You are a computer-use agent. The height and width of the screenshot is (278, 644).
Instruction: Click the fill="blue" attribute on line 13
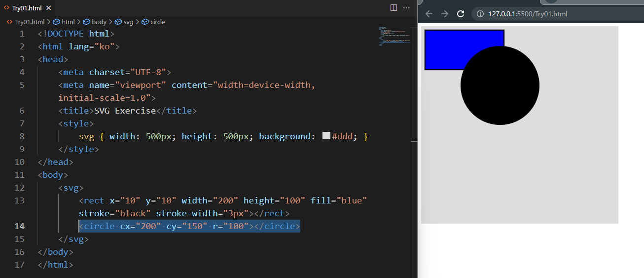pos(339,200)
